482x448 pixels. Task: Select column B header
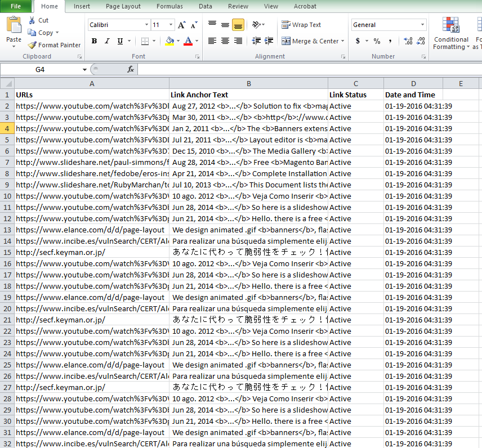click(249, 83)
